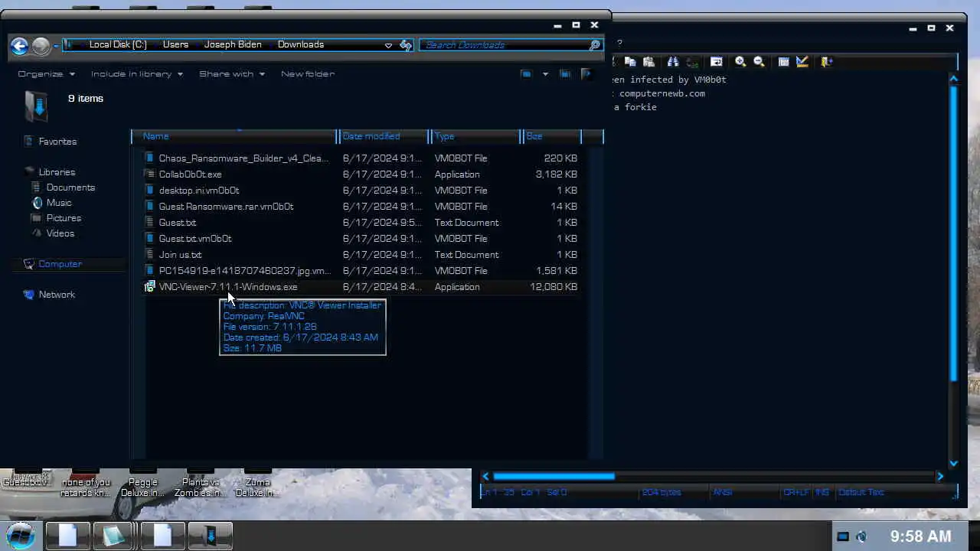Click Notepad++ scroll down arrow

click(953, 463)
